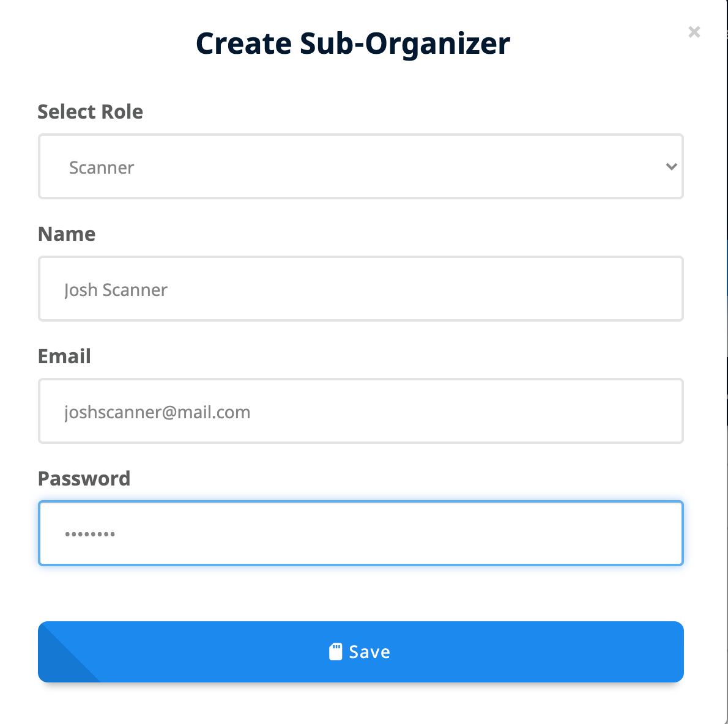Place cursor in "Josh Scanner" text
The width and height of the screenshot is (728, 724).
coord(116,290)
